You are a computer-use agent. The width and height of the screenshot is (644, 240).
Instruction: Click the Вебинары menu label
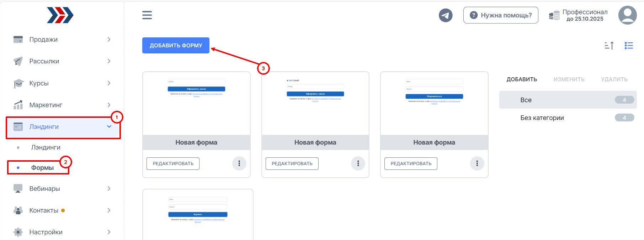tap(45, 189)
